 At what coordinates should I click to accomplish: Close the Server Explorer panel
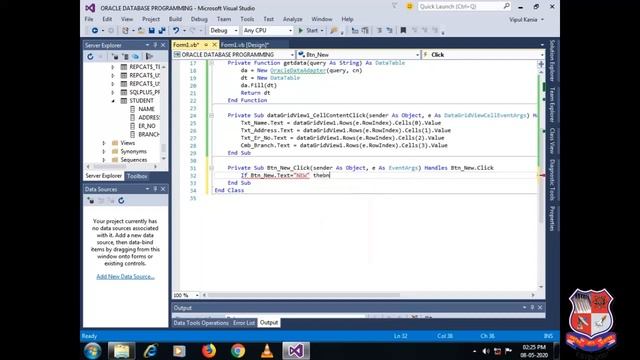pyautogui.click(x=163, y=45)
